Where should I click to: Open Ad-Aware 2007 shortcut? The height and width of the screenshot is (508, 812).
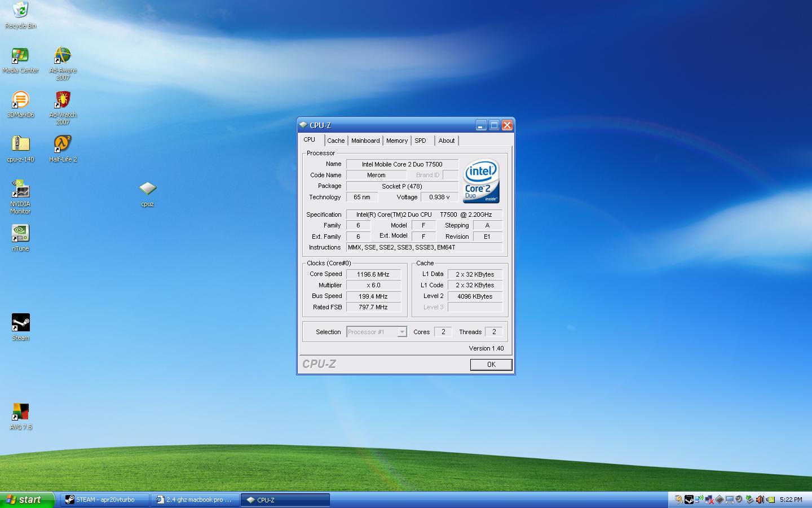tap(63, 64)
